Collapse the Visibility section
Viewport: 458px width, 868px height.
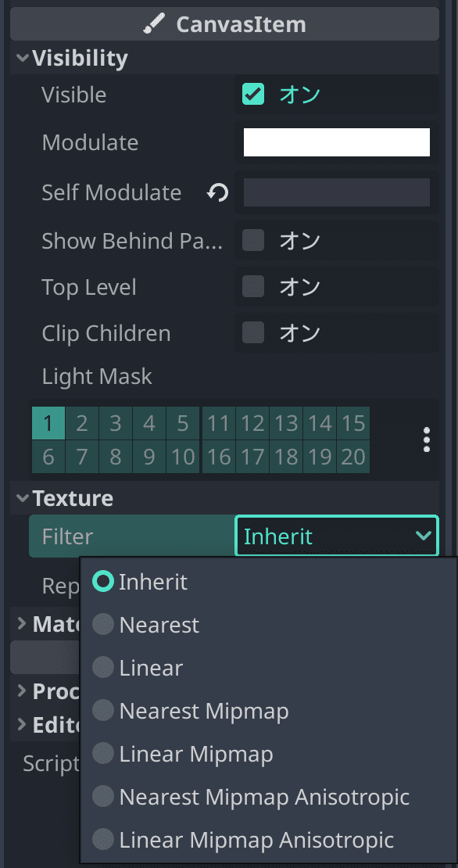coord(23,58)
